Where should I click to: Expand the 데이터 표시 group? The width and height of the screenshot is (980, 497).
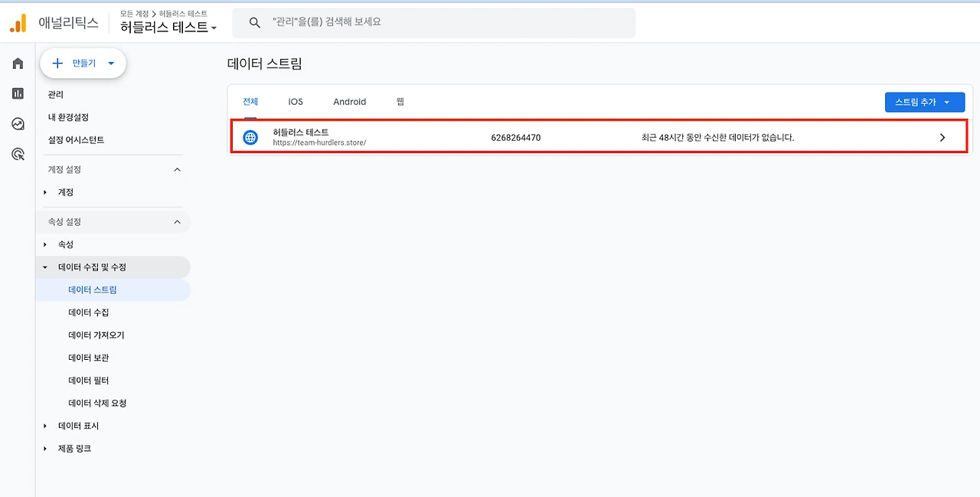click(x=45, y=426)
